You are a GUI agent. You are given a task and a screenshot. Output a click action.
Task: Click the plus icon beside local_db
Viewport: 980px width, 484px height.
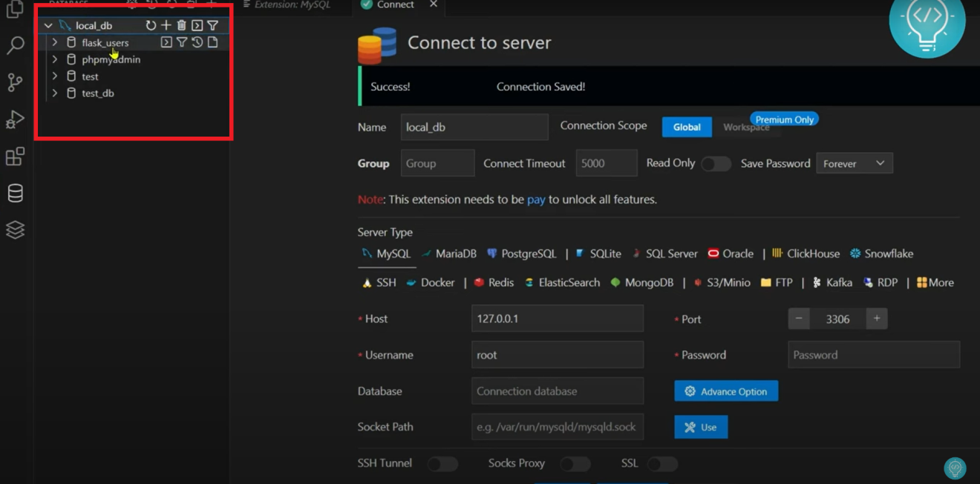(166, 25)
